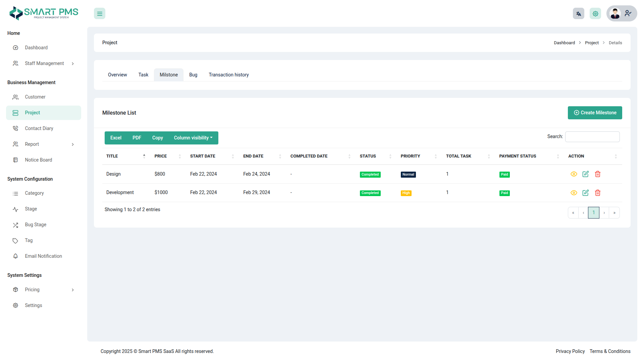Open the Column visibility dropdown

(193, 138)
